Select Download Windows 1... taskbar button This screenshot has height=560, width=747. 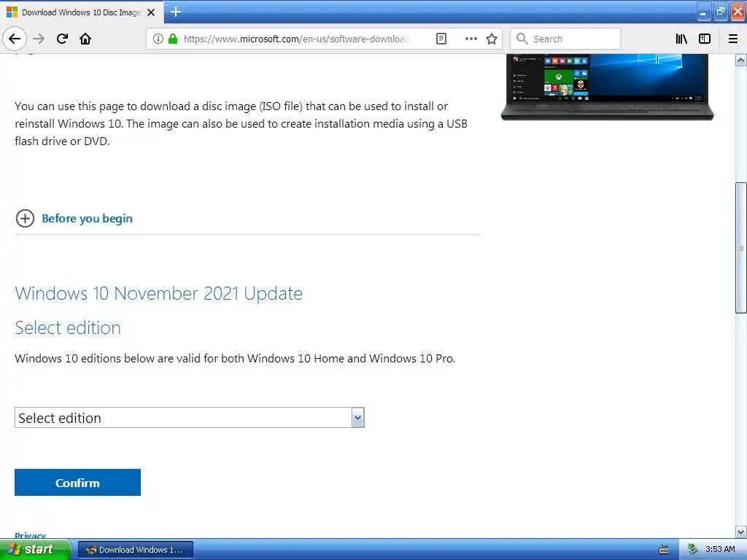point(136,550)
